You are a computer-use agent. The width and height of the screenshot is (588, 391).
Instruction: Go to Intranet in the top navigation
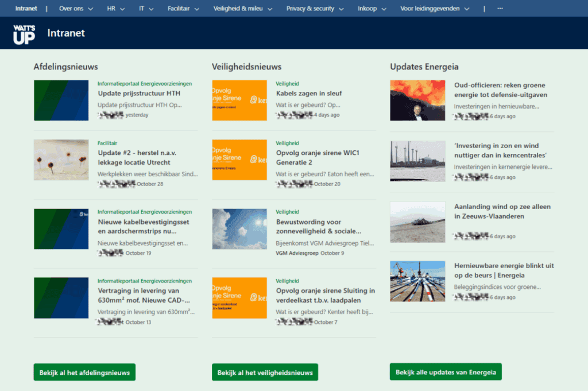click(x=26, y=8)
